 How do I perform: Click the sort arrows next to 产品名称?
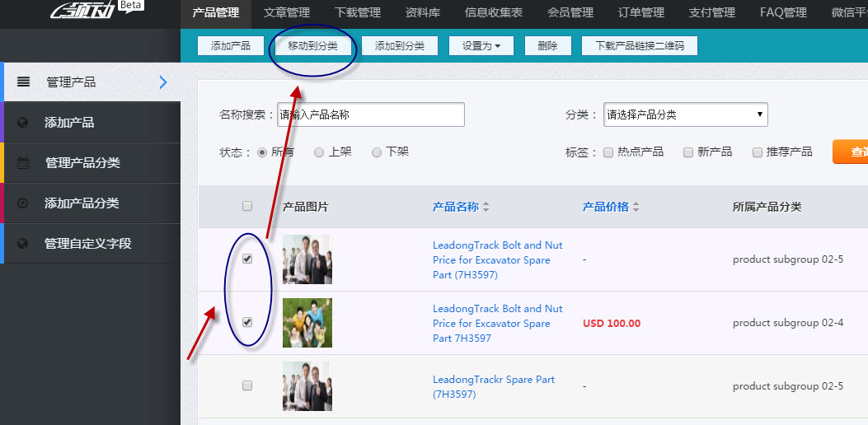pos(486,208)
